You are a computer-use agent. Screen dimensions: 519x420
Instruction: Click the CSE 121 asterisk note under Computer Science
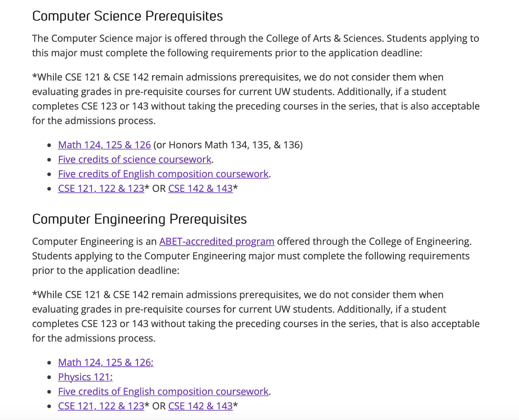pyautogui.click(x=256, y=99)
